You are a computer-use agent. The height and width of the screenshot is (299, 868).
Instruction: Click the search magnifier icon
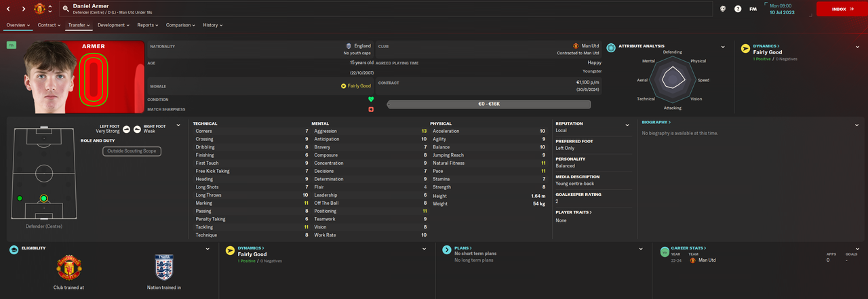click(x=66, y=9)
